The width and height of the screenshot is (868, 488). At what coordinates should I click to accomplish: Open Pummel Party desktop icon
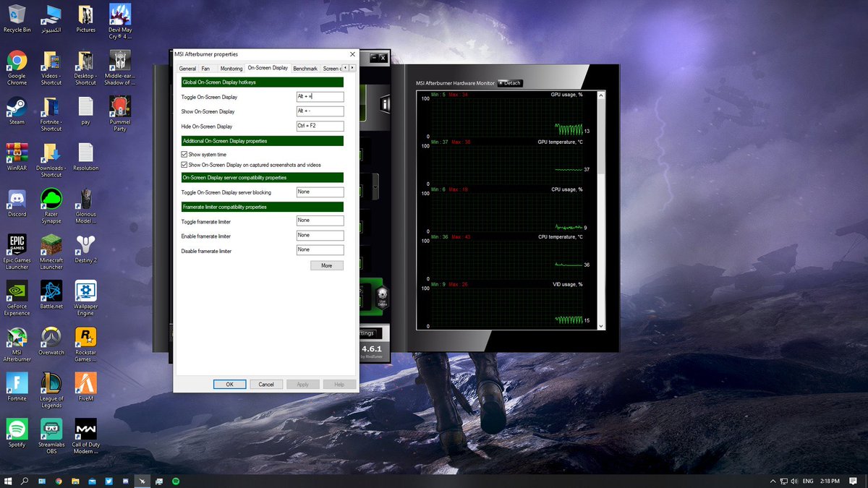point(120,114)
